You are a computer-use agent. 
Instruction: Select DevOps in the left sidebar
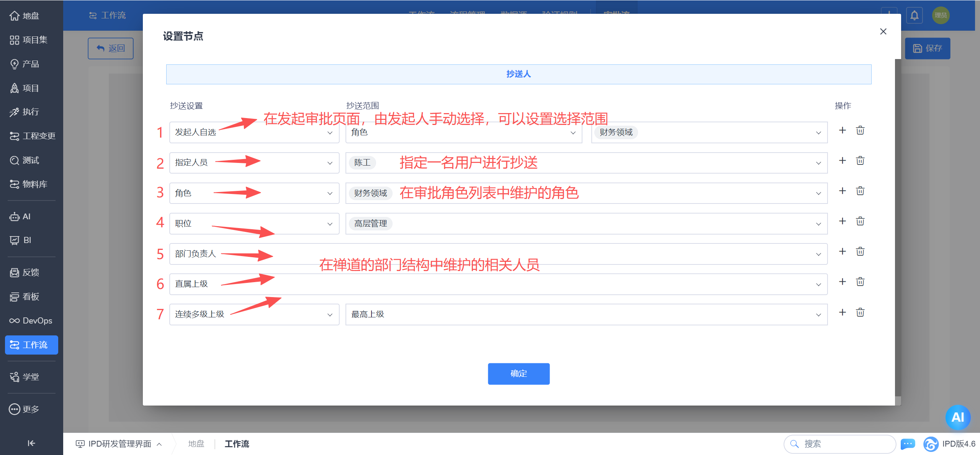[x=31, y=320]
